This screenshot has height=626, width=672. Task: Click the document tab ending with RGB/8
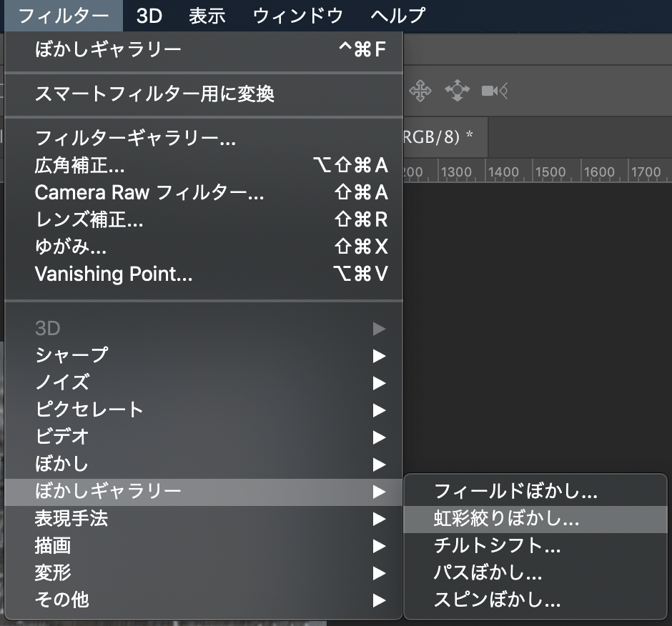click(x=438, y=137)
